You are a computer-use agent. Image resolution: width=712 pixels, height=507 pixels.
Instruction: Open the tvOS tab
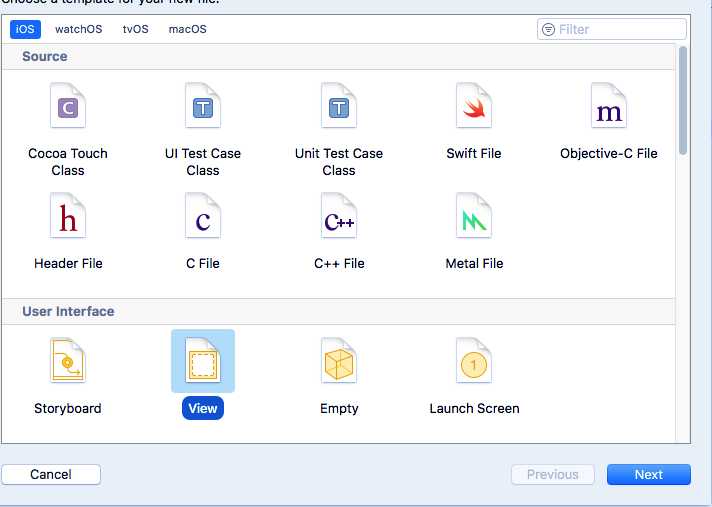point(135,29)
